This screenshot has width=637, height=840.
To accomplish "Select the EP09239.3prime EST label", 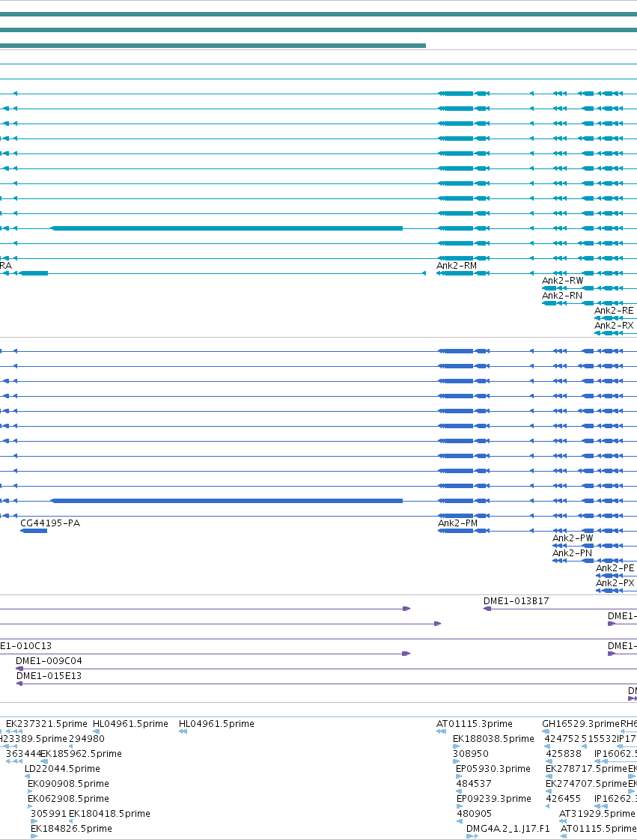I will [494, 799].
